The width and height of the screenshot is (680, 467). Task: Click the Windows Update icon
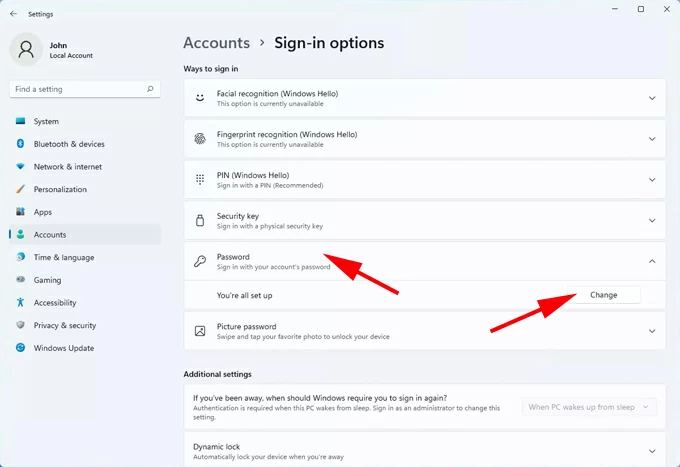(20, 348)
